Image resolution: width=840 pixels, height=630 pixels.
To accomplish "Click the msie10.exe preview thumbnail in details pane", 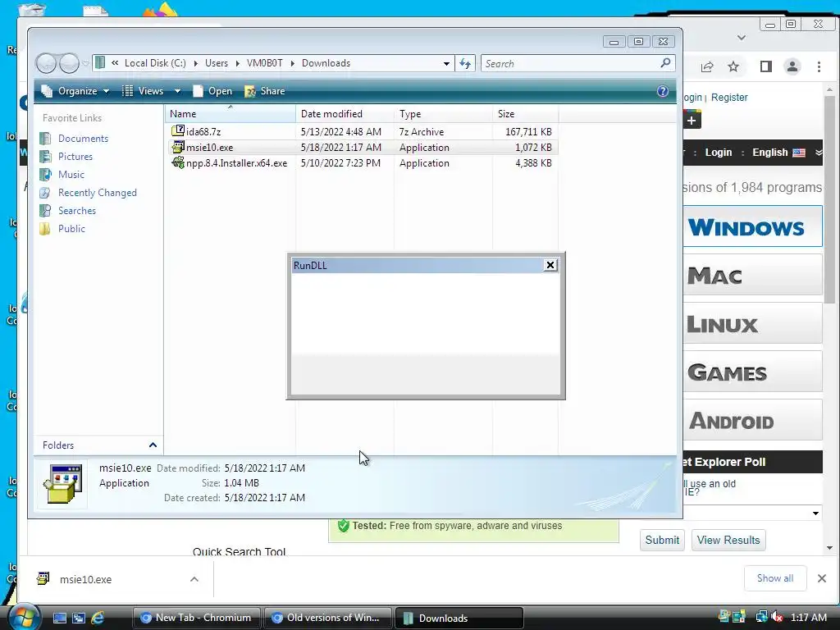I will click(x=62, y=484).
